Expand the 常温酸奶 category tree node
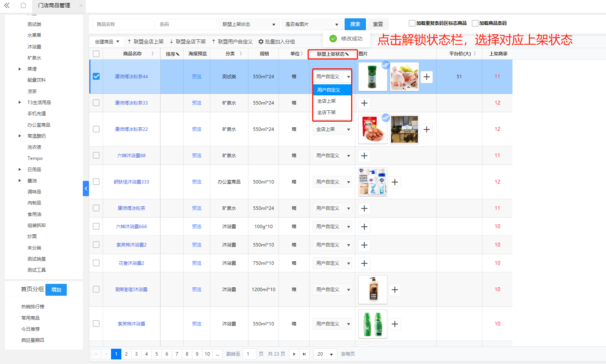The height and width of the screenshot is (364, 606). point(20,136)
